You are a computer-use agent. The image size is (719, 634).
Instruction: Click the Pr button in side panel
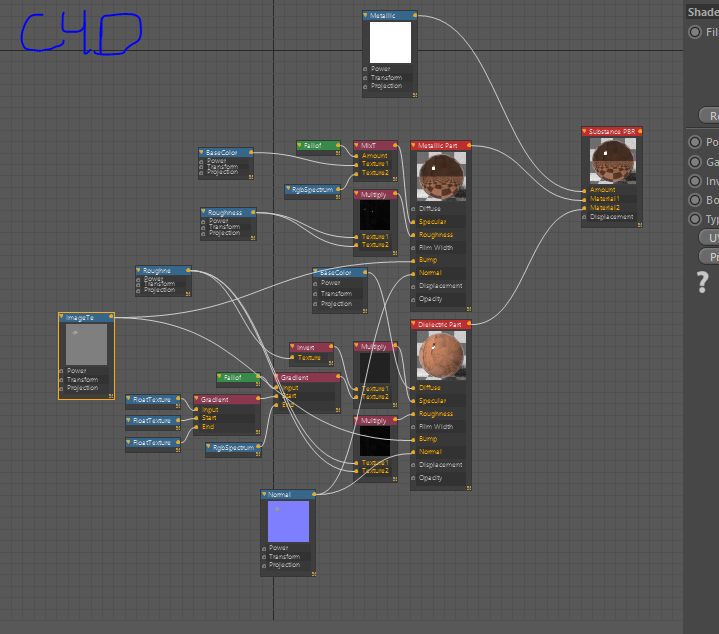(709, 257)
